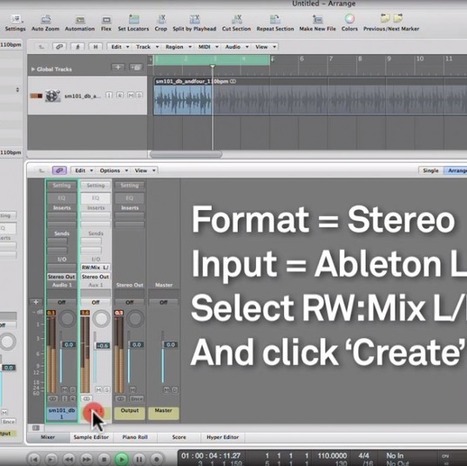
Task: Open the Sample Editor tab
Action: 91,437
